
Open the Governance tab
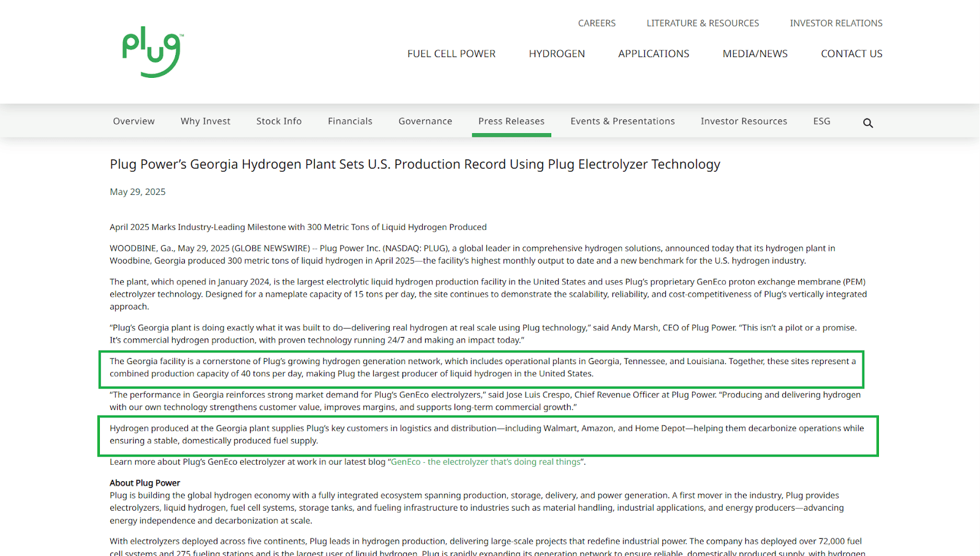(x=425, y=121)
